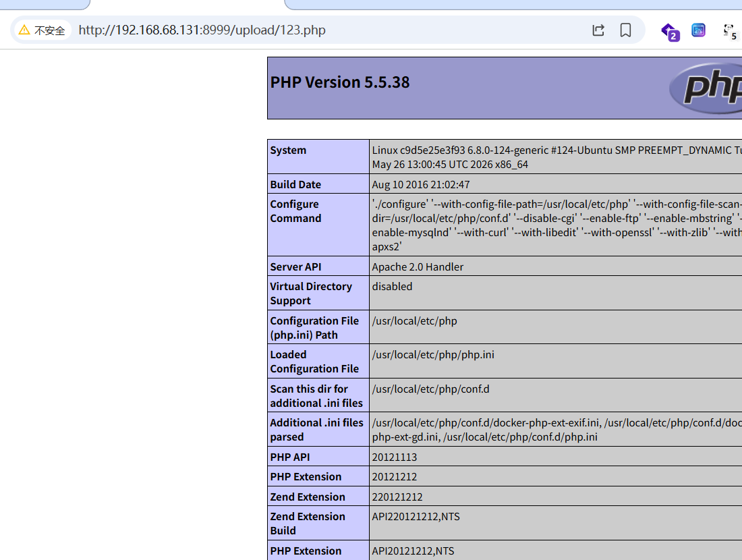Select the 20121113 value
This screenshot has width=742, height=560.
(x=395, y=457)
